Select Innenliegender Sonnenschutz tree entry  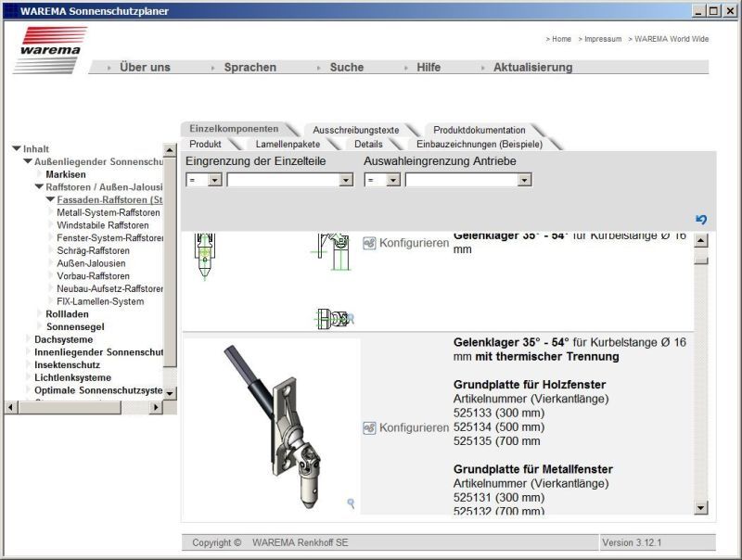click(x=98, y=352)
